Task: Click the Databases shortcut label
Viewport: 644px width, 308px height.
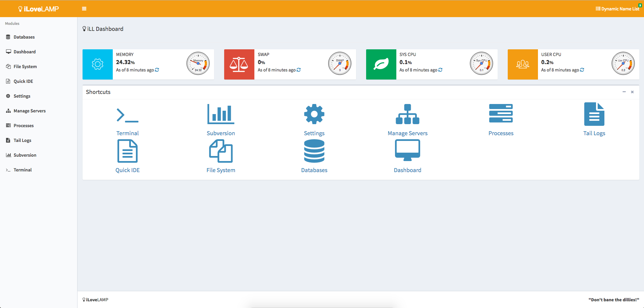Action: (314, 170)
